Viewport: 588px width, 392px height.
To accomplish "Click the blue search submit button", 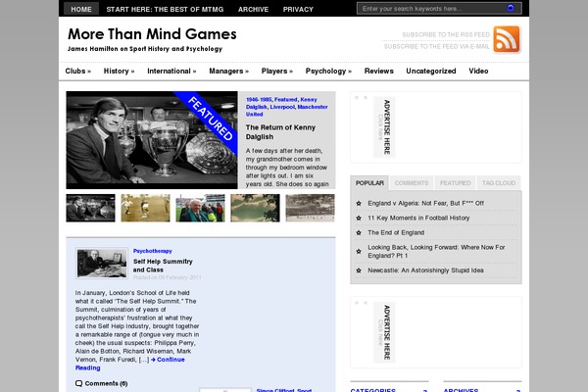I will click(x=511, y=8).
